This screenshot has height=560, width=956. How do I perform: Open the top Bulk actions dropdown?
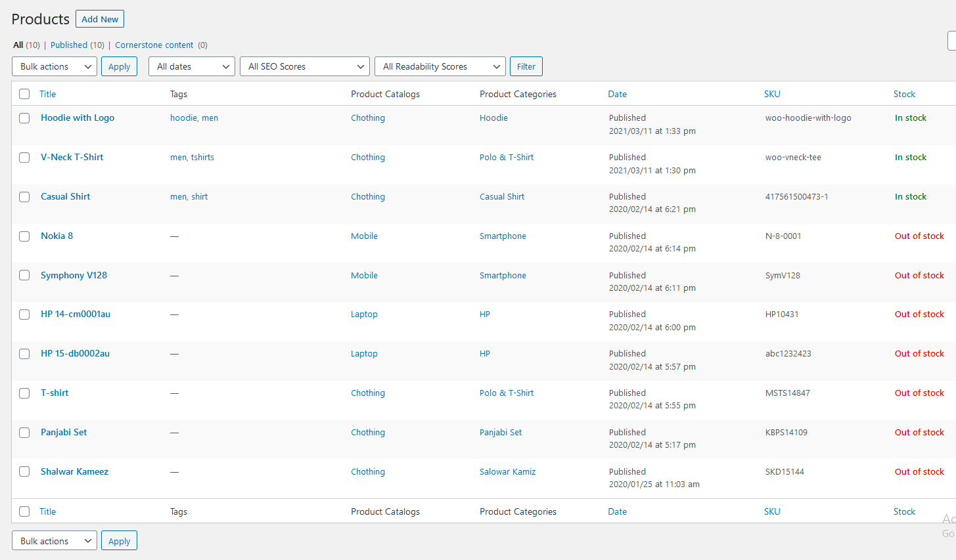[x=55, y=66]
